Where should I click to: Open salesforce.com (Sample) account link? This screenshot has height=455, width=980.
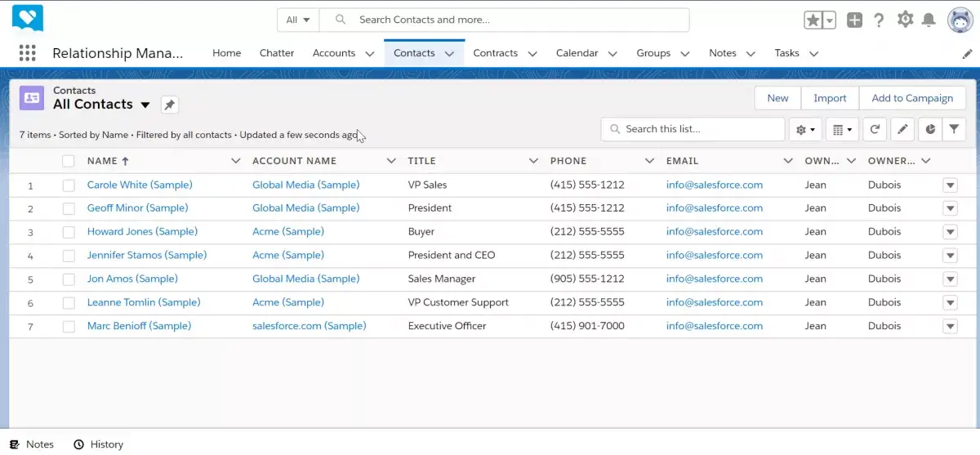coord(310,326)
